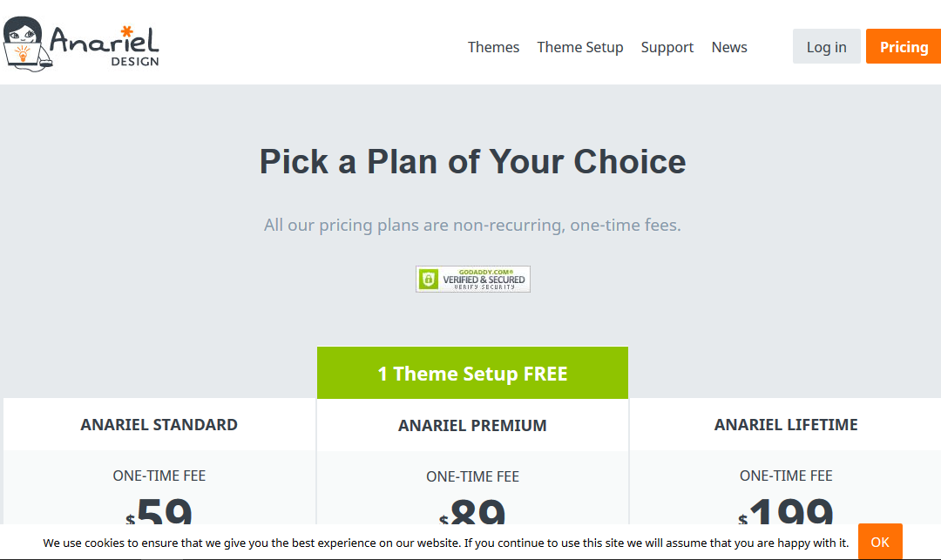Image resolution: width=941 pixels, height=560 pixels.
Task: Click the $89 Premium price
Action: tap(472, 512)
